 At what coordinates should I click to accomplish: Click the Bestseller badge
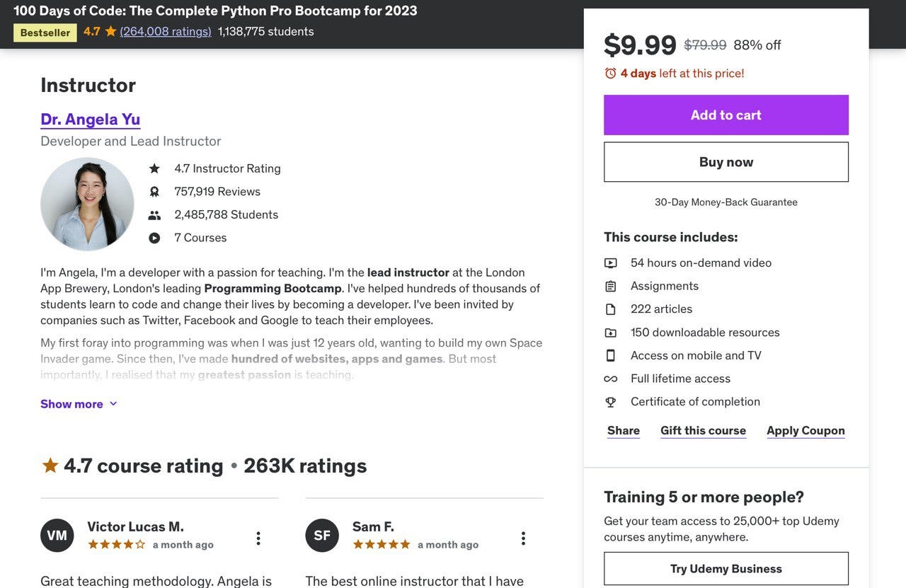(45, 32)
